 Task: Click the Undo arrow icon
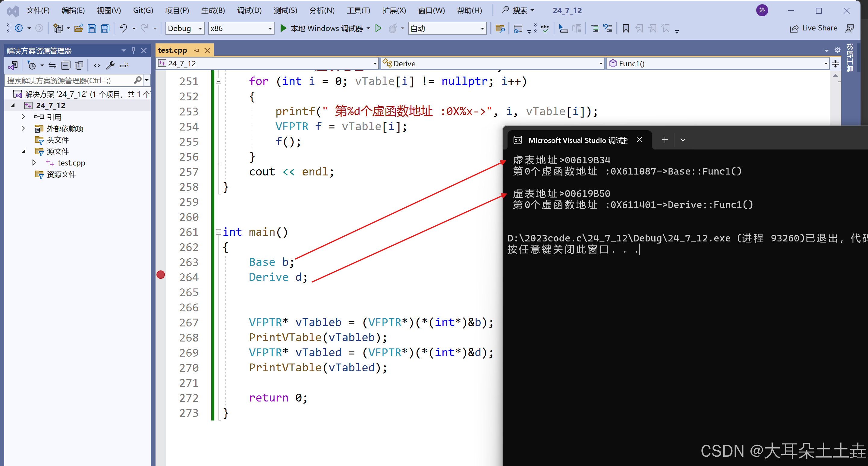[123, 28]
